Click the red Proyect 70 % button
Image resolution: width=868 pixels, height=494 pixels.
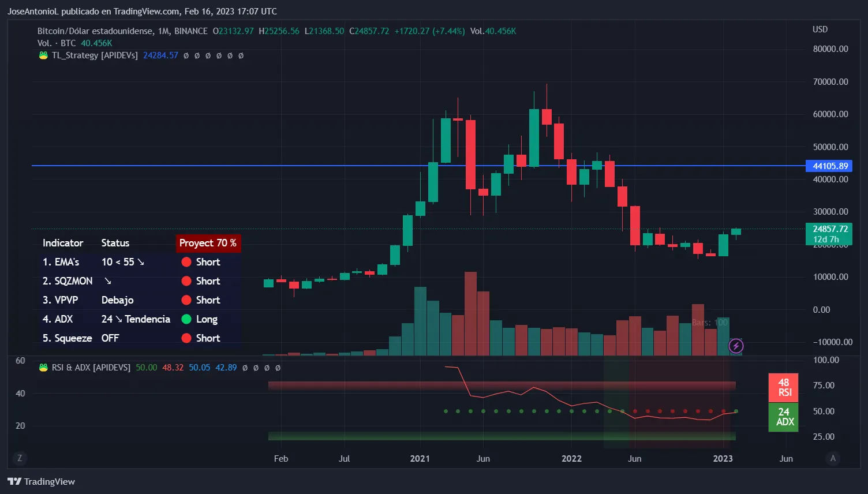coord(208,243)
